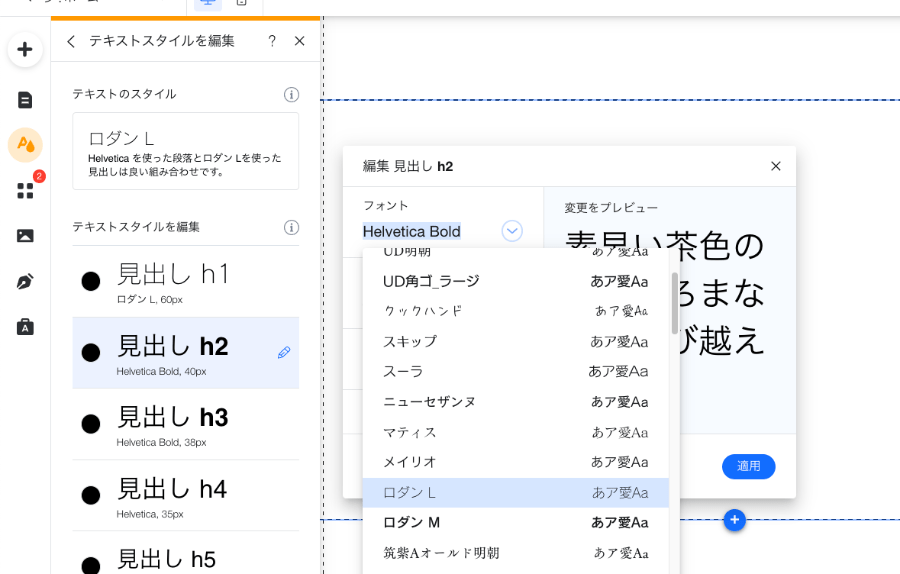This screenshot has height=574, width=900.
Task: Show info for テキストスタイルを編集 section
Action: coord(292,227)
